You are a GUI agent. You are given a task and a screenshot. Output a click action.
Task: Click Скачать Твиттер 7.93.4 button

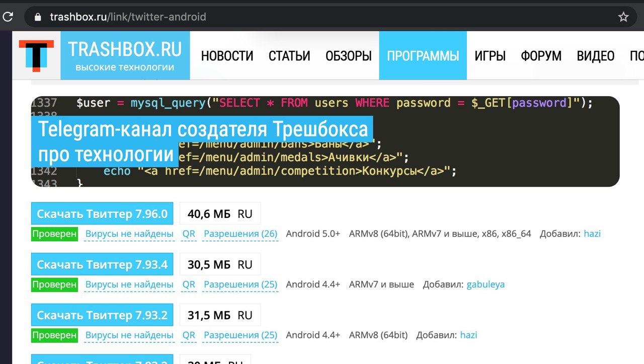(102, 264)
